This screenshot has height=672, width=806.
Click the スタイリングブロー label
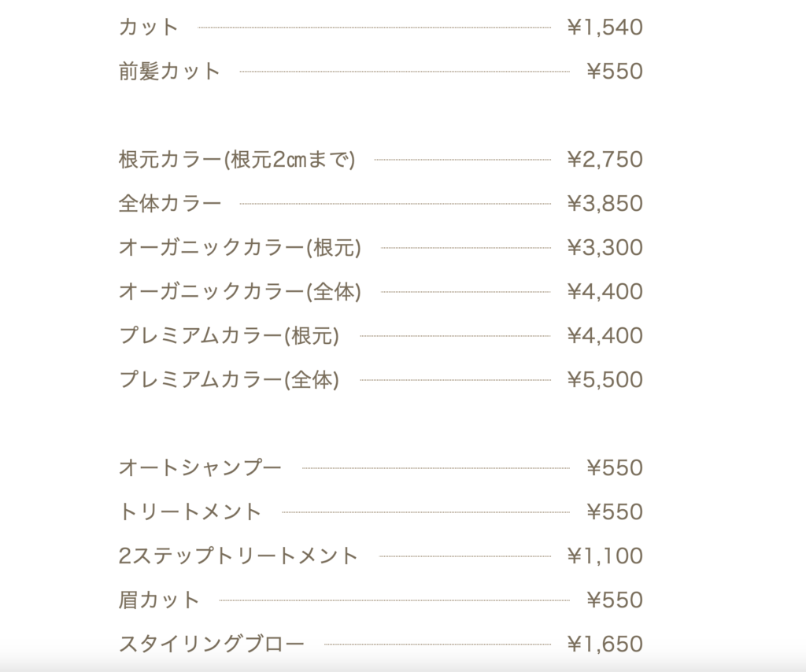(x=211, y=644)
